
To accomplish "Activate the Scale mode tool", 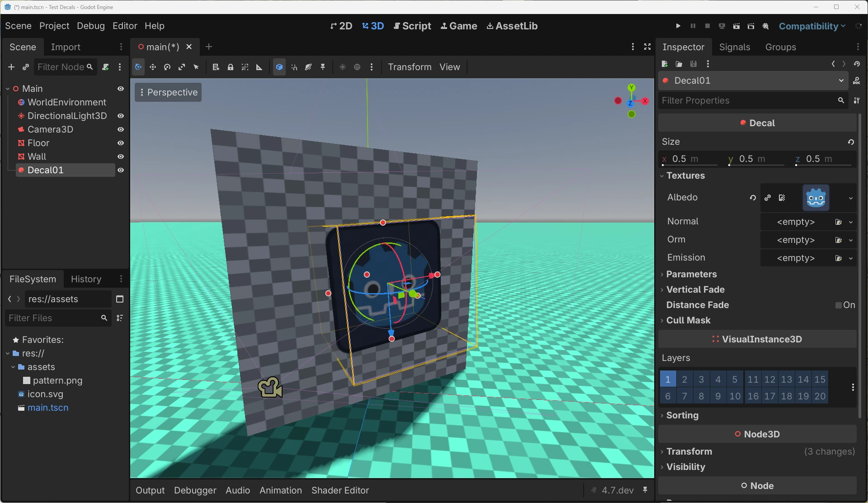I will tap(182, 67).
